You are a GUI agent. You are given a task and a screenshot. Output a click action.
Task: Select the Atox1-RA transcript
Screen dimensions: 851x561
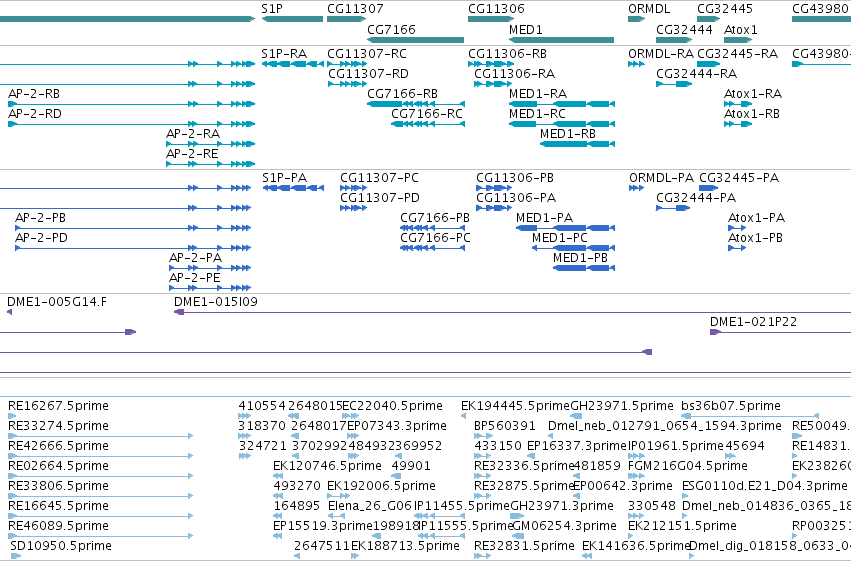click(753, 93)
